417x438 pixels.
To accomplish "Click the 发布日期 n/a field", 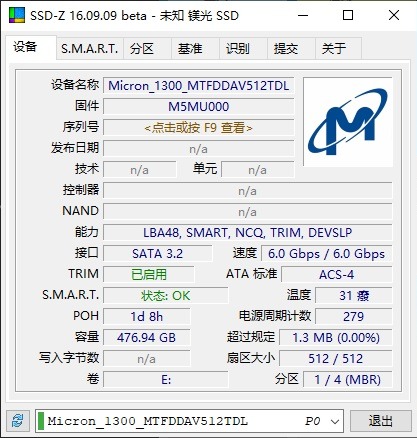I will (199, 149).
